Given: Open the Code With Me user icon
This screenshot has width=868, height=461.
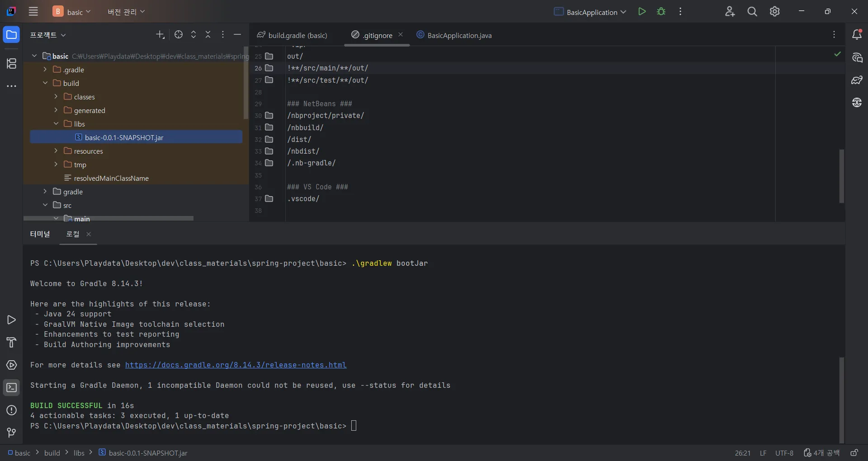Looking at the screenshot, I should point(730,12).
